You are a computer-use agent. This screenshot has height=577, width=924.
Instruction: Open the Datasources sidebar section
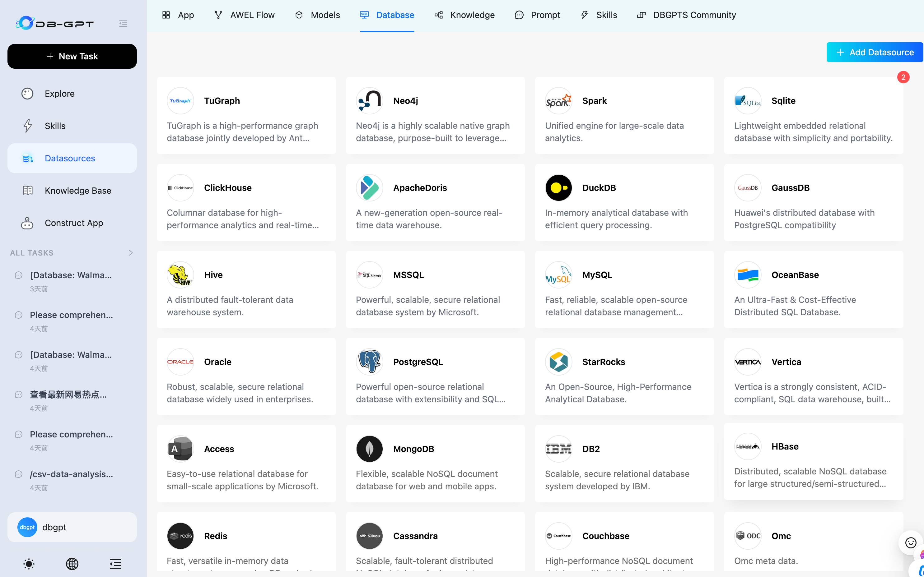click(70, 158)
